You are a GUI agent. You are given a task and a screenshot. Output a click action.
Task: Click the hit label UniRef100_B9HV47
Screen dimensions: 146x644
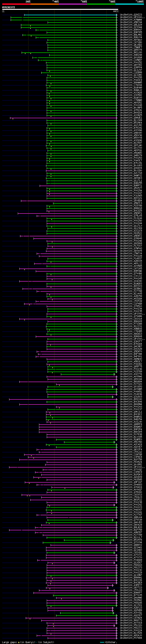[131, 30]
